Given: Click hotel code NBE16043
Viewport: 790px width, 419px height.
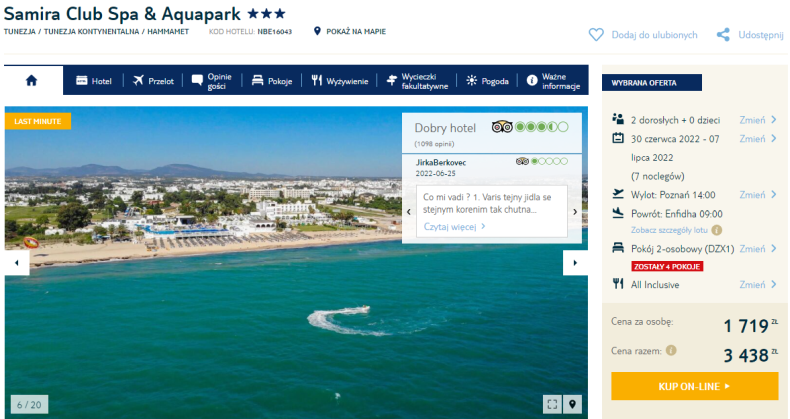Looking at the screenshot, I should (275, 31).
